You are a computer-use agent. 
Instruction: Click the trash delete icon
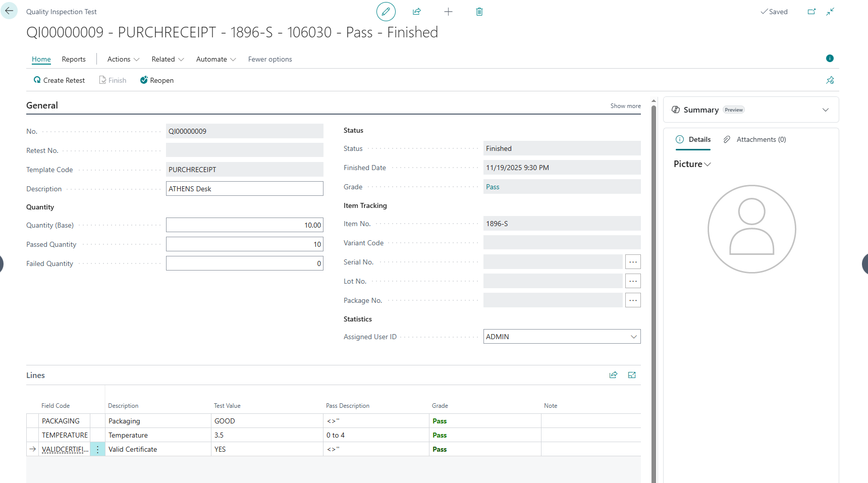tap(479, 12)
